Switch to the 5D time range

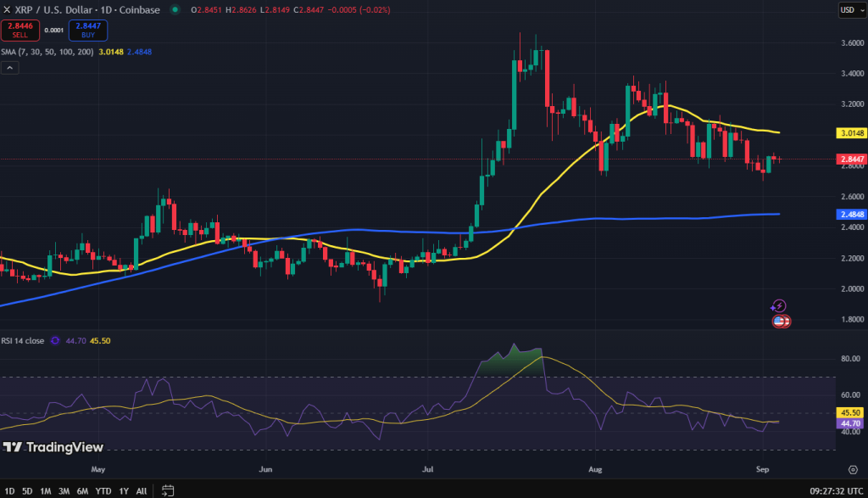27,491
